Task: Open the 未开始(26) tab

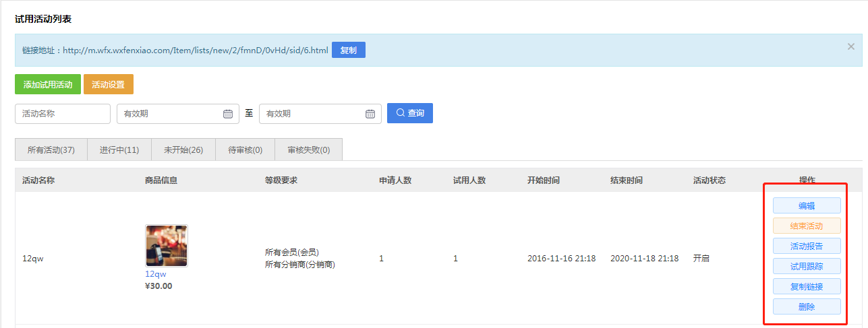Action: tap(183, 150)
